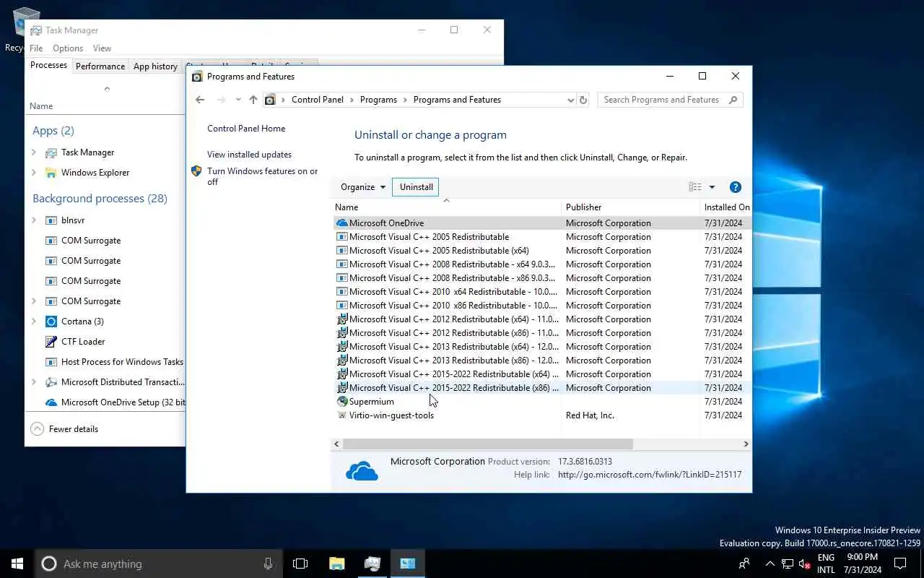Expand the Cortana (3) process entry
Viewport: 924px width, 578px height.
click(x=34, y=322)
